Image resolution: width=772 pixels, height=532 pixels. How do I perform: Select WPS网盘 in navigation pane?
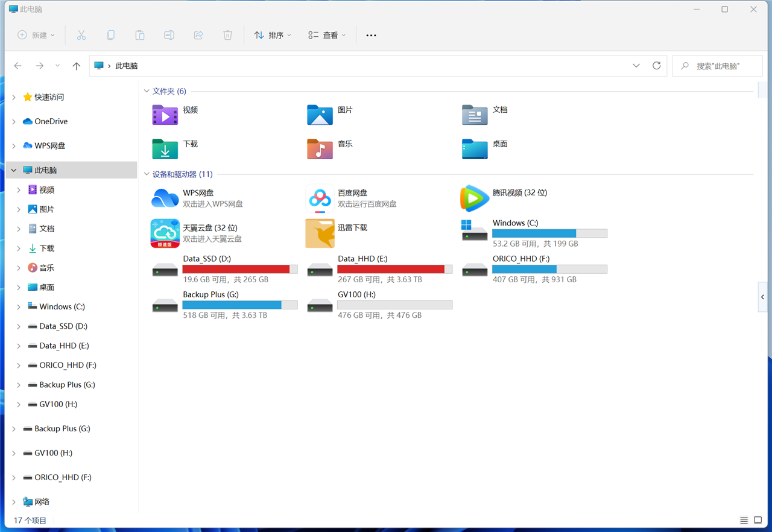point(44,145)
